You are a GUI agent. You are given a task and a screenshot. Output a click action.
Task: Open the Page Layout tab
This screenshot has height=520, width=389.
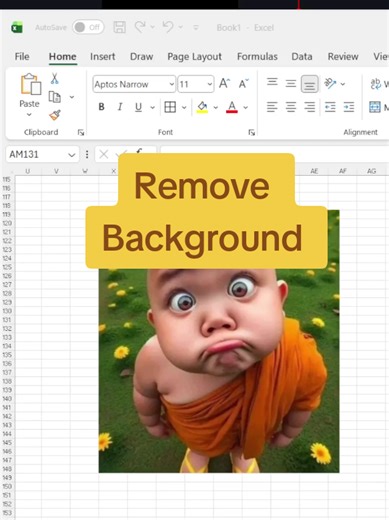click(x=194, y=57)
